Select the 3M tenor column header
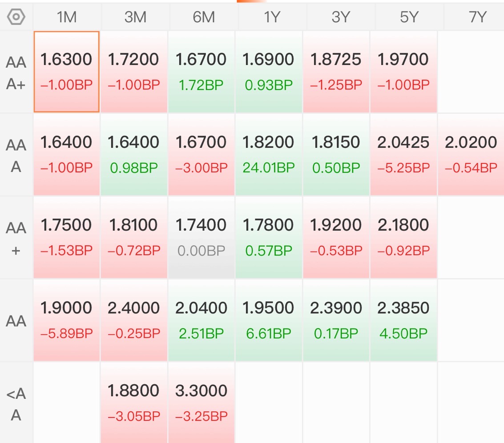Viewport: 504px width, 443px height. pyautogui.click(x=135, y=17)
